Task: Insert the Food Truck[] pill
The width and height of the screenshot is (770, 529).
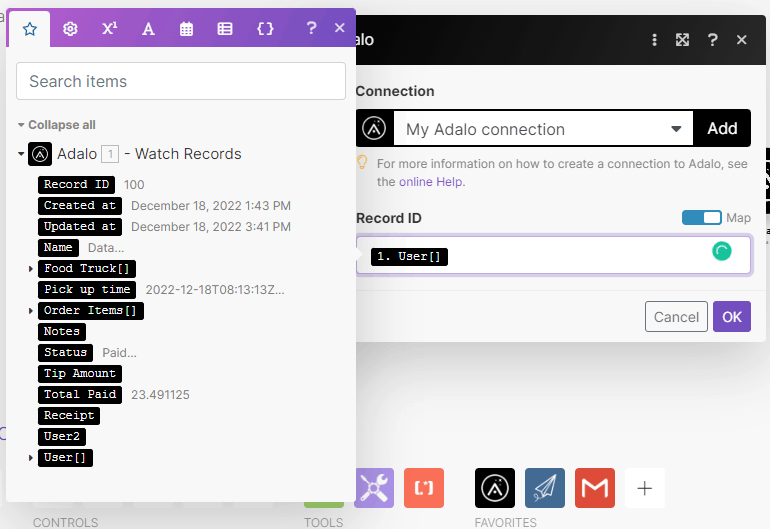Action: tap(87, 269)
